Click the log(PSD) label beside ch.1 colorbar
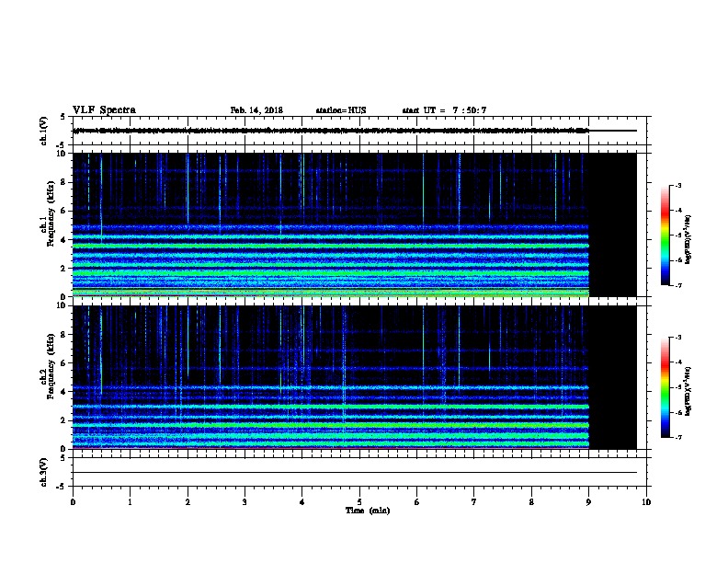The image size is (728, 563). tap(688, 239)
